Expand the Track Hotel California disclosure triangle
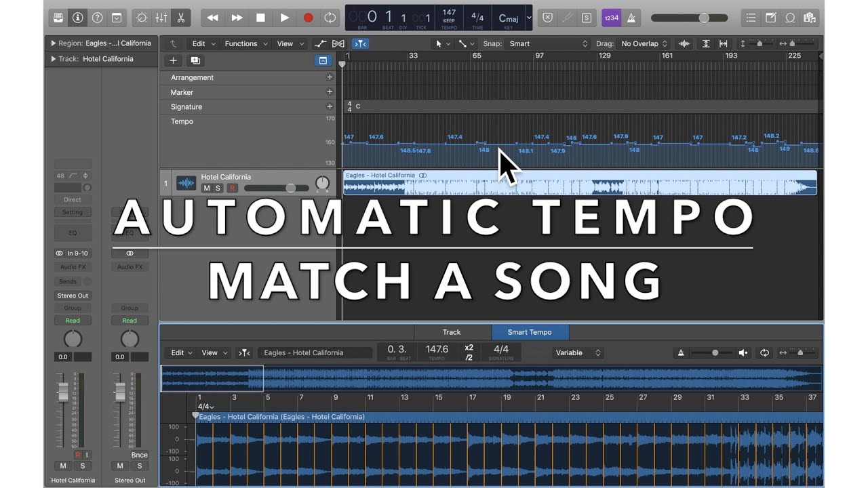This screenshot has width=868, height=488. (54, 59)
